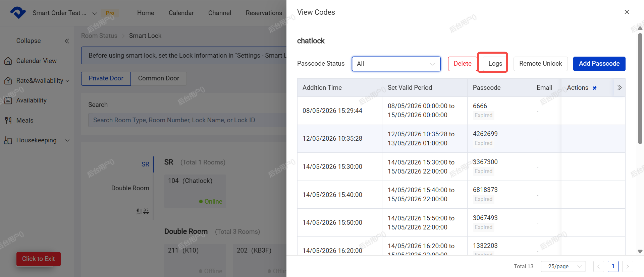Screen dimensions: 644x277
Task: Click Calendar View in sidebar
Action: tap(36, 61)
